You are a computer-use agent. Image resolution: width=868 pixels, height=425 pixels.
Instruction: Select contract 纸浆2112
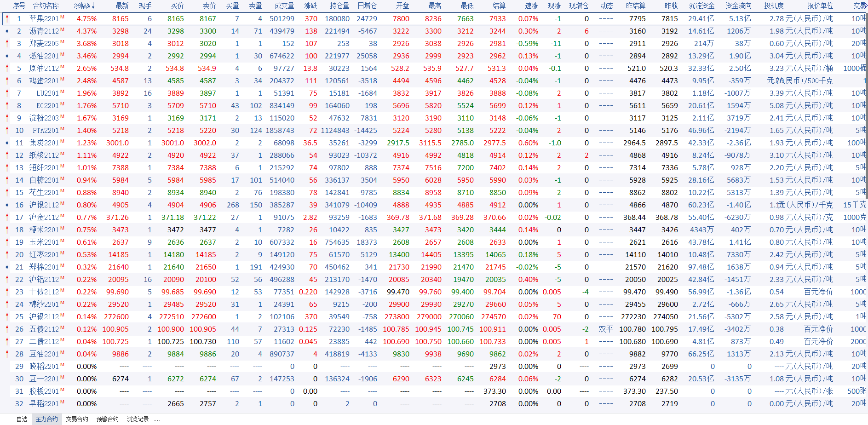tap(44, 155)
